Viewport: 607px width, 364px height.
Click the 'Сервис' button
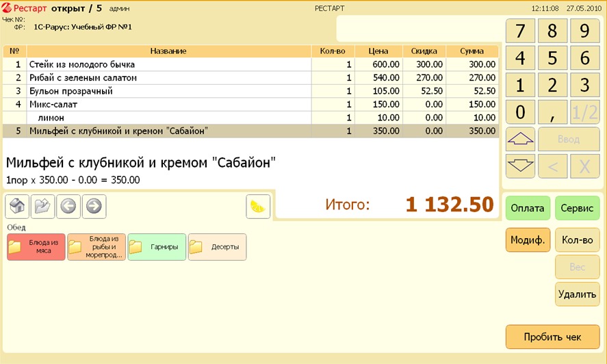click(x=577, y=208)
